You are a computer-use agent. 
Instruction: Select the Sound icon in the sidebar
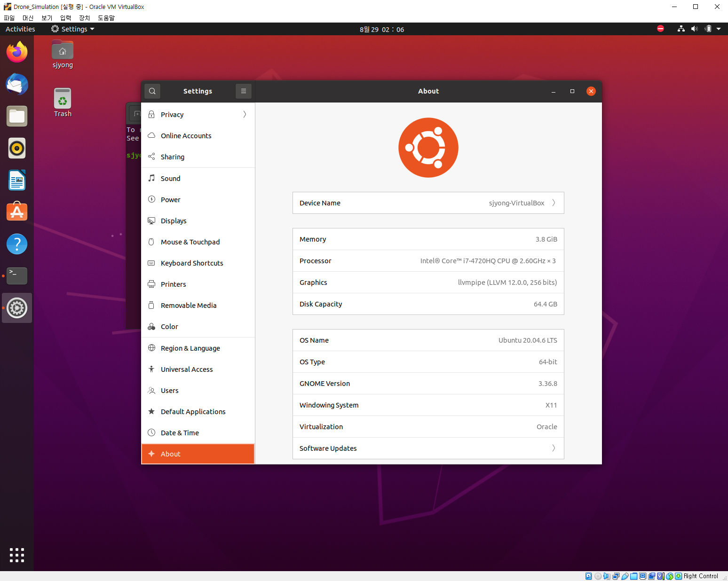(x=151, y=178)
